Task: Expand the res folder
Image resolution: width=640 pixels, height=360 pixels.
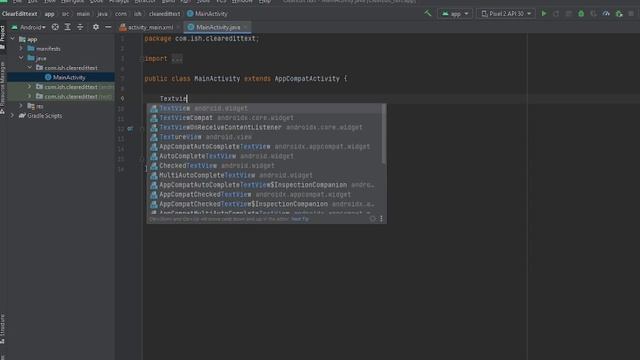Action: 21,106
